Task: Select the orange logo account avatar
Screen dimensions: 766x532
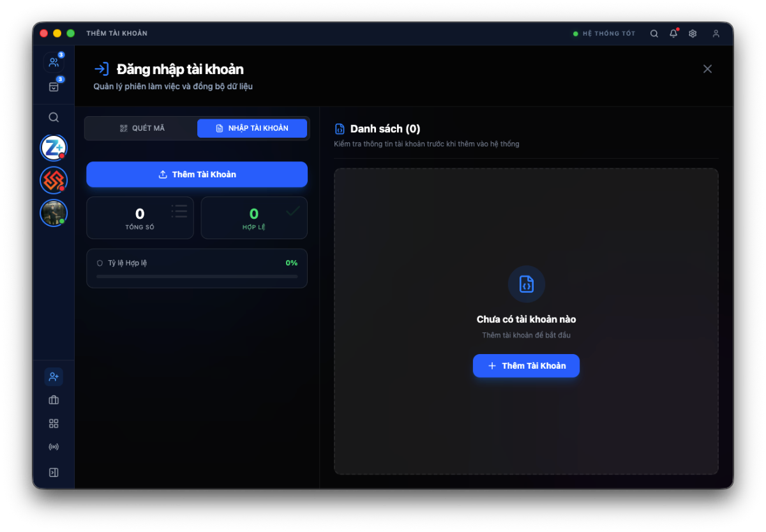Action: [x=54, y=181]
